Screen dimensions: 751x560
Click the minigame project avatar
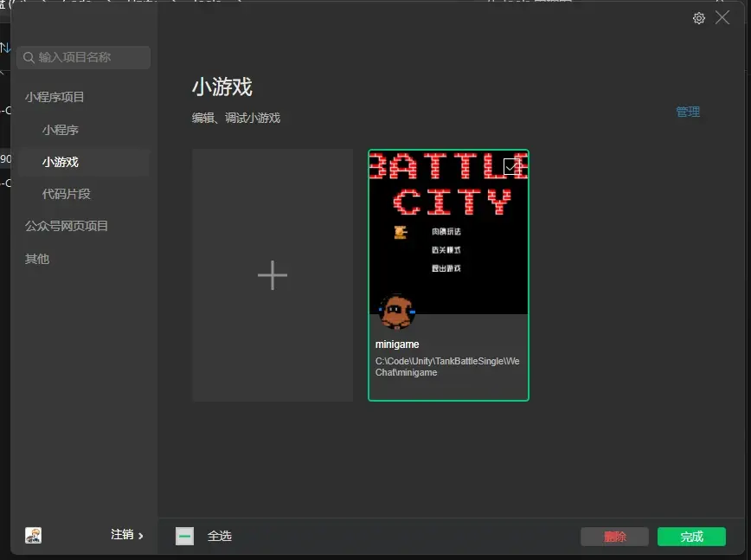396,312
